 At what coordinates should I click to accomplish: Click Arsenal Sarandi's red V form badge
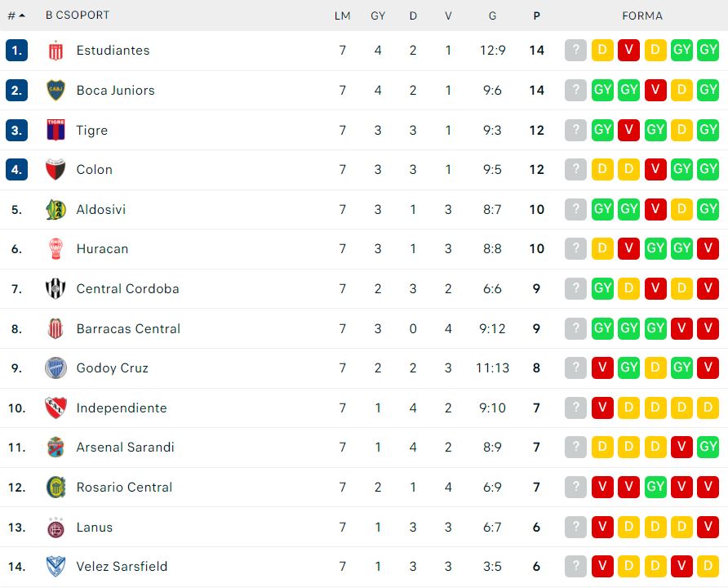click(681, 448)
